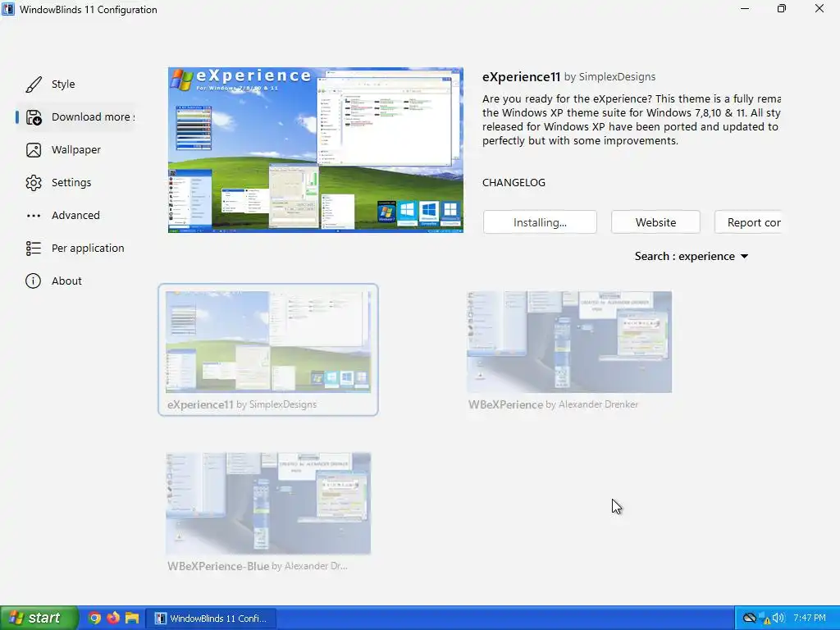Screen dimensions: 840x630
Task: Open the Windows start button
Action: point(39,618)
